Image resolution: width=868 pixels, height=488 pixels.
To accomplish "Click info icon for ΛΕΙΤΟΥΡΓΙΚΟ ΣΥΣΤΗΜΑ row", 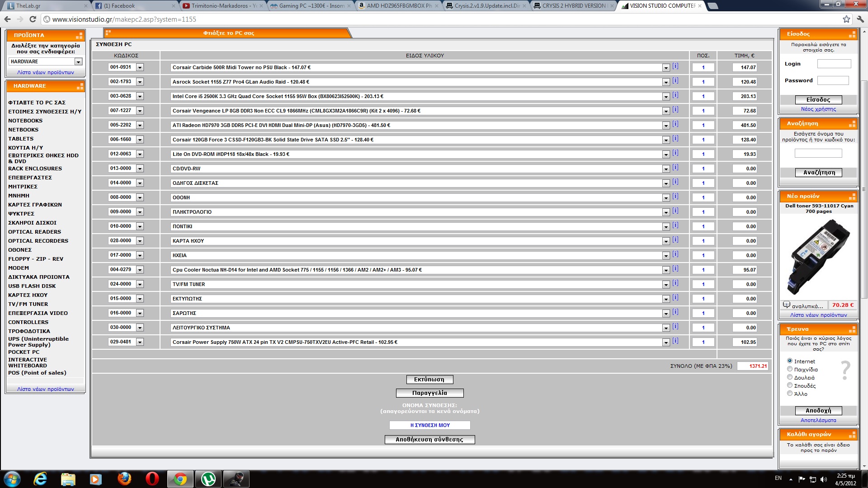I will [675, 326].
